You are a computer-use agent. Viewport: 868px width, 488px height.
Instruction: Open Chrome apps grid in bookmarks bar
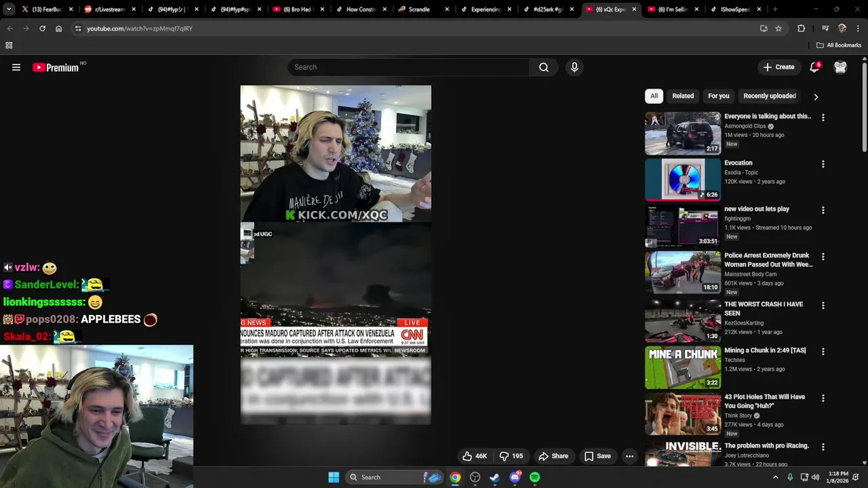point(9,45)
